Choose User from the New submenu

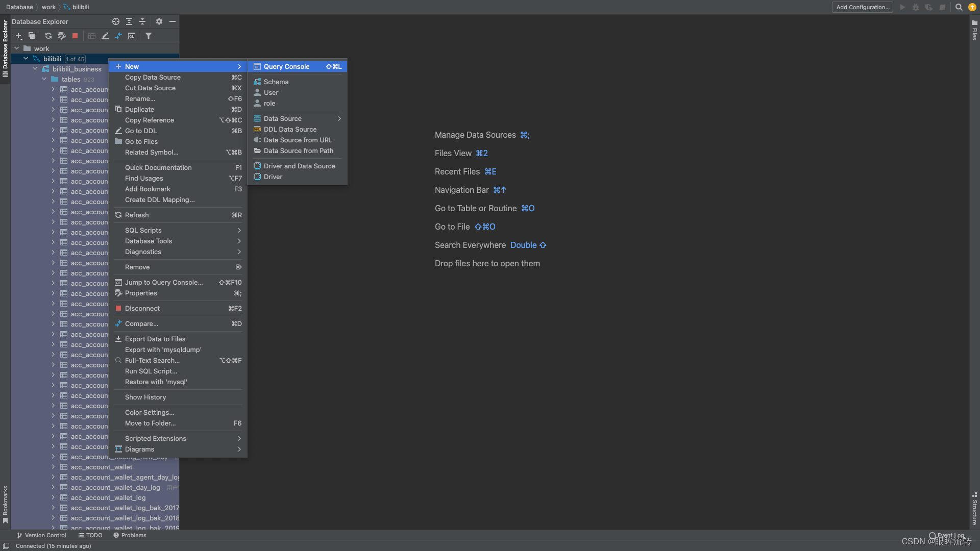click(298, 92)
